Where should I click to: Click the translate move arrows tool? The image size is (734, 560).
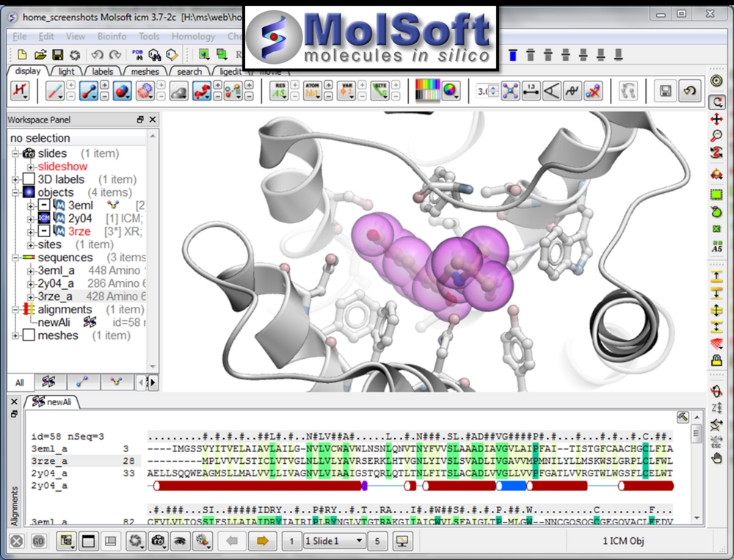tap(716, 118)
